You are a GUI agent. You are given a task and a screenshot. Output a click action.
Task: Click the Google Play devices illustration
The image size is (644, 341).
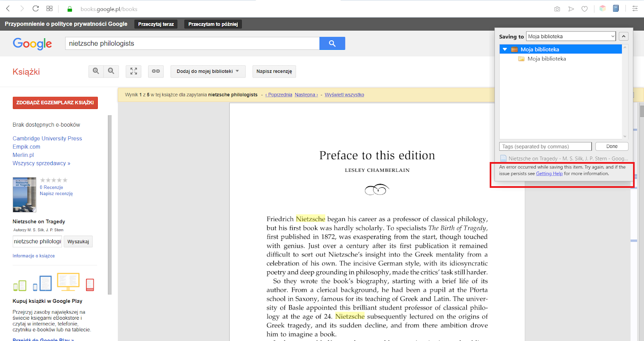pyautogui.click(x=54, y=282)
